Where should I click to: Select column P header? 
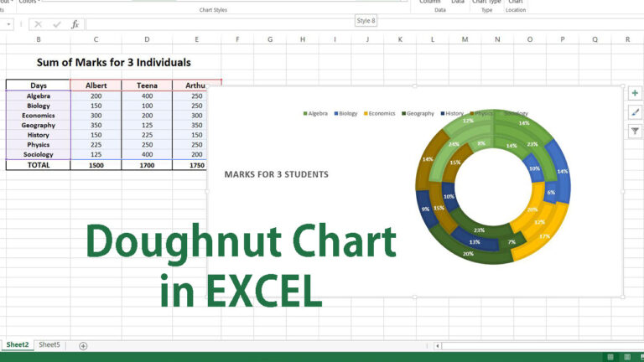pyautogui.click(x=563, y=39)
